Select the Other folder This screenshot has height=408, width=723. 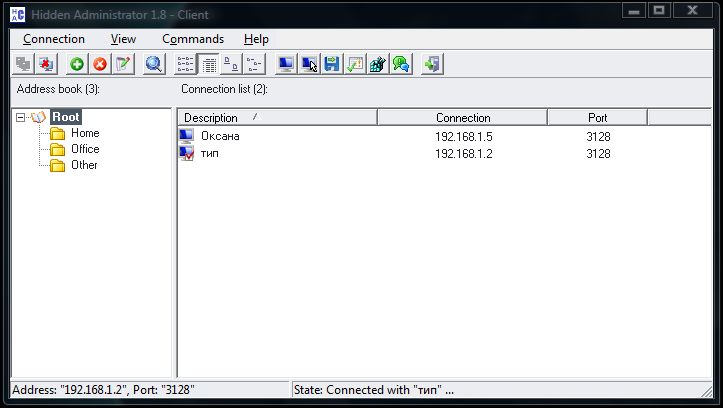pyautogui.click(x=84, y=165)
